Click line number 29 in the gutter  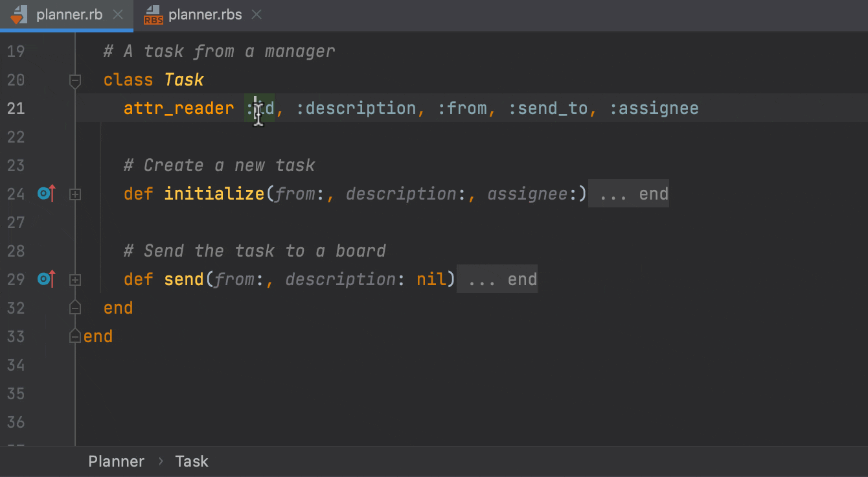(x=16, y=279)
